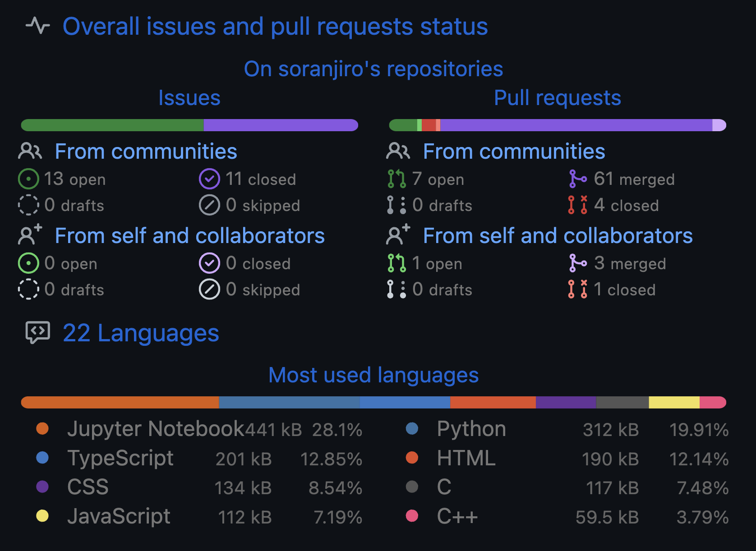Toggle the dashed drafts circle under Issues
756x551 pixels.
coord(28,205)
